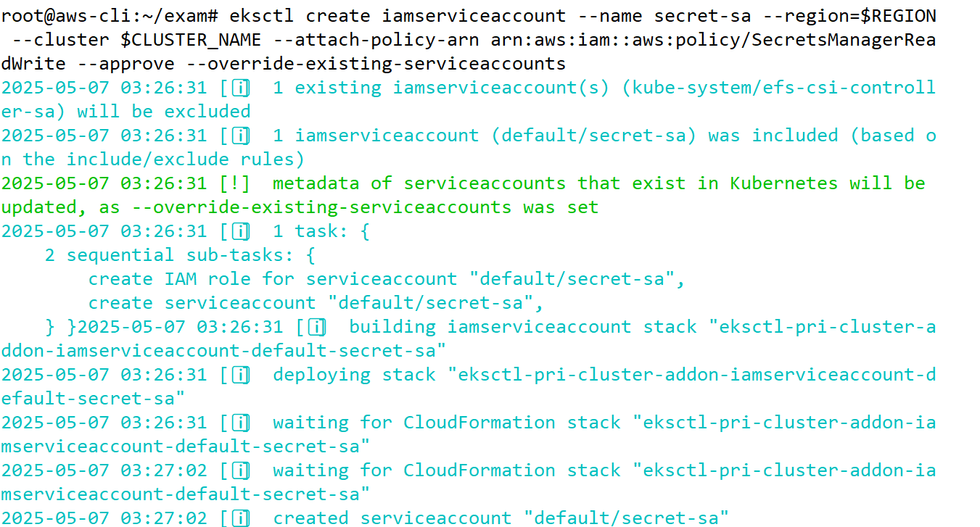Viewport: 980px width, 527px height.
Task: Click "create IAM role for serviceaccount"
Action: pyautogui.click(x=273, y=279)
